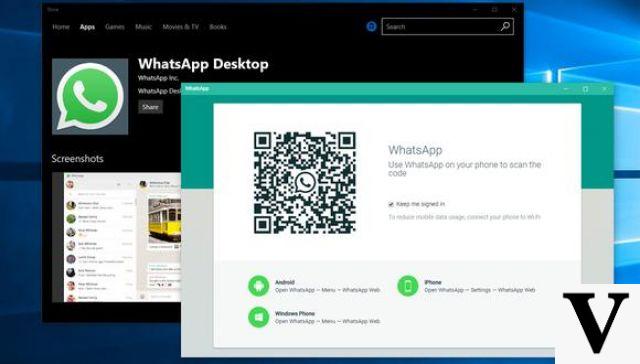This screenshot has height=364, width=640.
Task: Click the WhatsApp Desktop app logo
Action: pos(90,97)
